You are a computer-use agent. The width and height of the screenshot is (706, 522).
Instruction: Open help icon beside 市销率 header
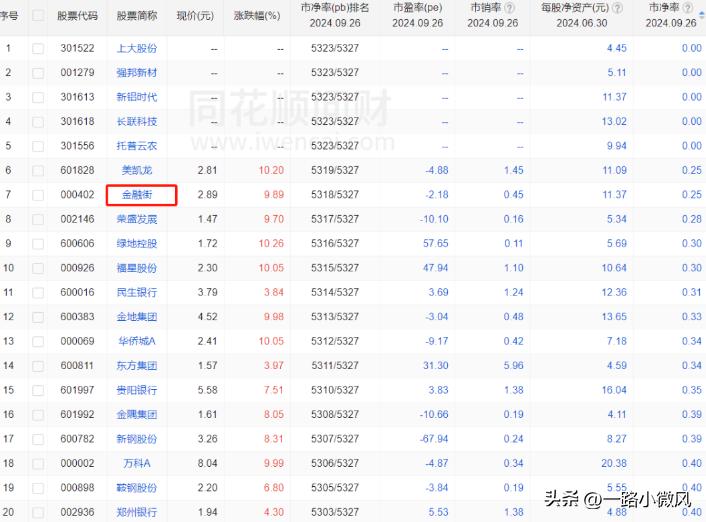point(509,8)
